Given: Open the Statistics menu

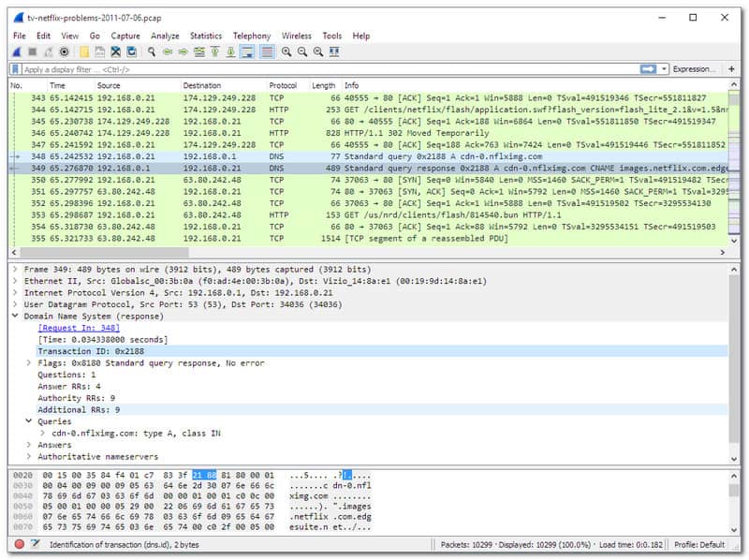Looking at the screenshot, I should coord(206,36).
